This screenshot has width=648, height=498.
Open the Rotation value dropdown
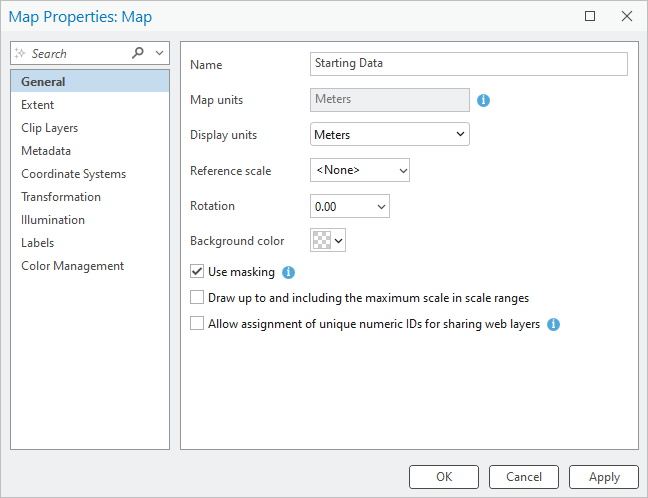[x=349, y=206]
